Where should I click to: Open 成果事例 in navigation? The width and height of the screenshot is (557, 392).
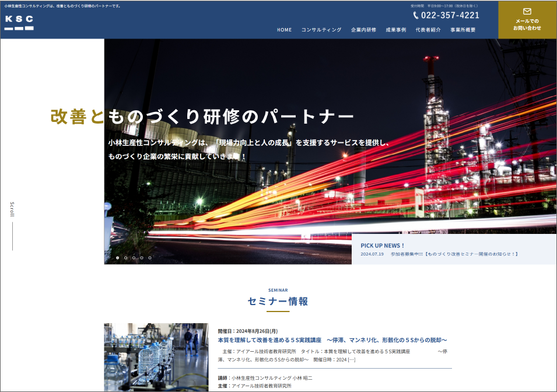tap(395, 30)
